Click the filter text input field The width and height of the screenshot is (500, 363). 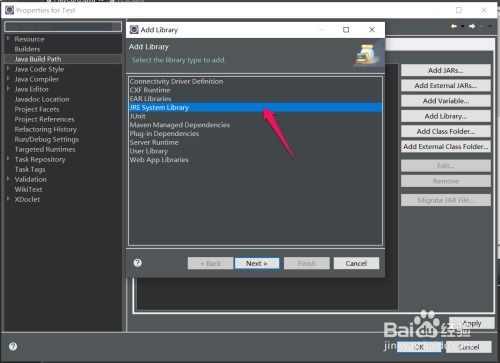tap(63, 27)
